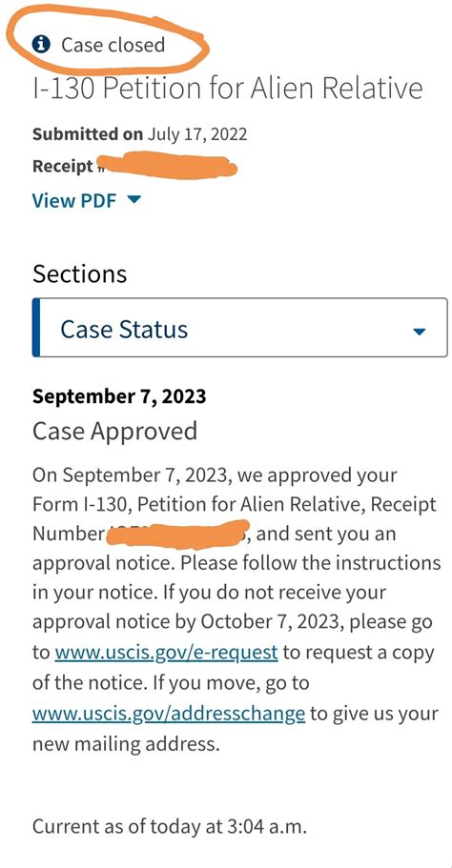
Task: Click the redacted receipt number in the paragraph
Action: (x=178, y=534)
